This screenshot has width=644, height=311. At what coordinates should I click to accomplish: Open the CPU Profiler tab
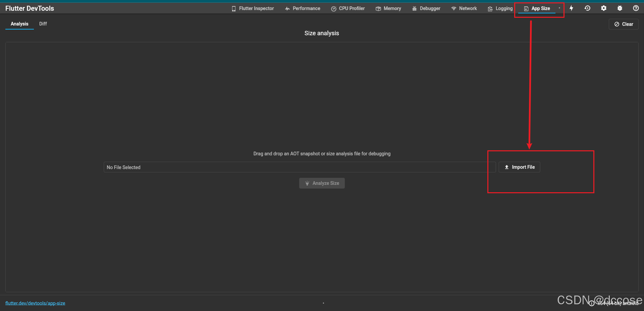[x=348, y=8]
